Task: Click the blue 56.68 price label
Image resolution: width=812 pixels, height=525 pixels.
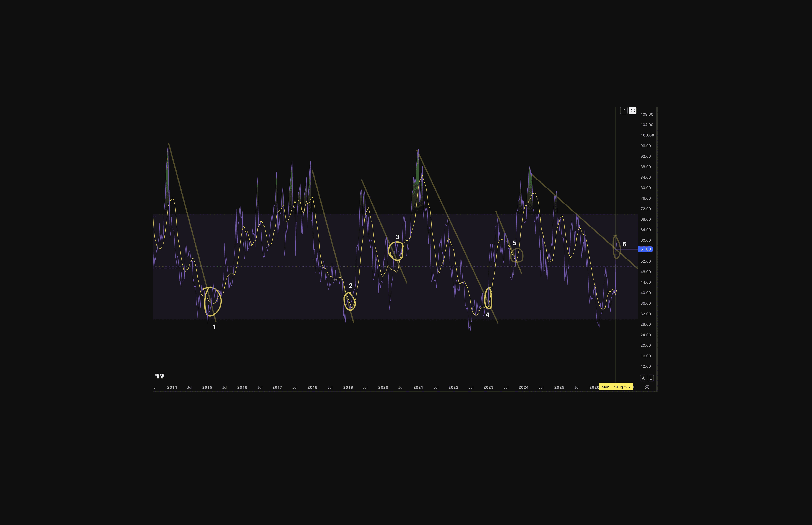Action: (x=645, y=249)
